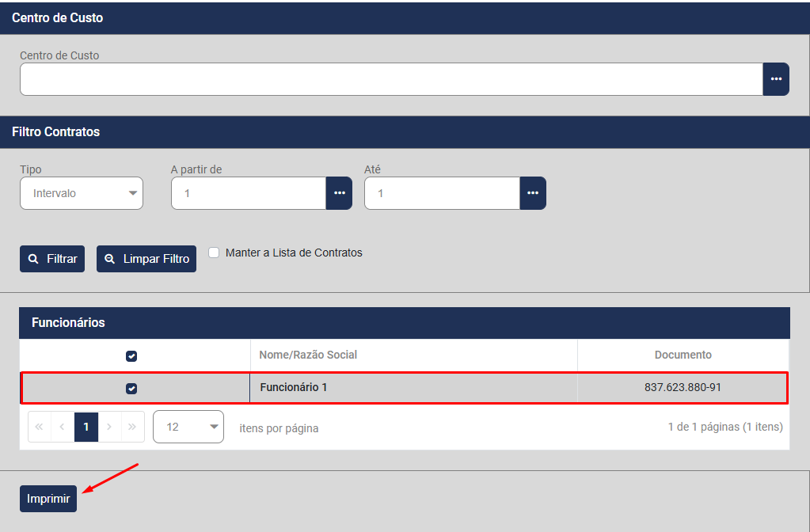Click the 'Centro de Custo' section header bar
The image size is (810, 532).
(405, 18)
